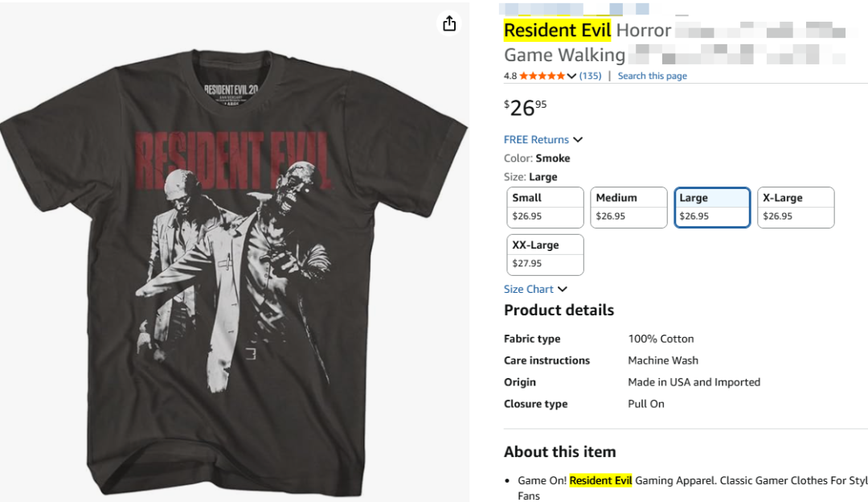
Task: Click the "100% Cotton" fabric type value
Action: 661,339
